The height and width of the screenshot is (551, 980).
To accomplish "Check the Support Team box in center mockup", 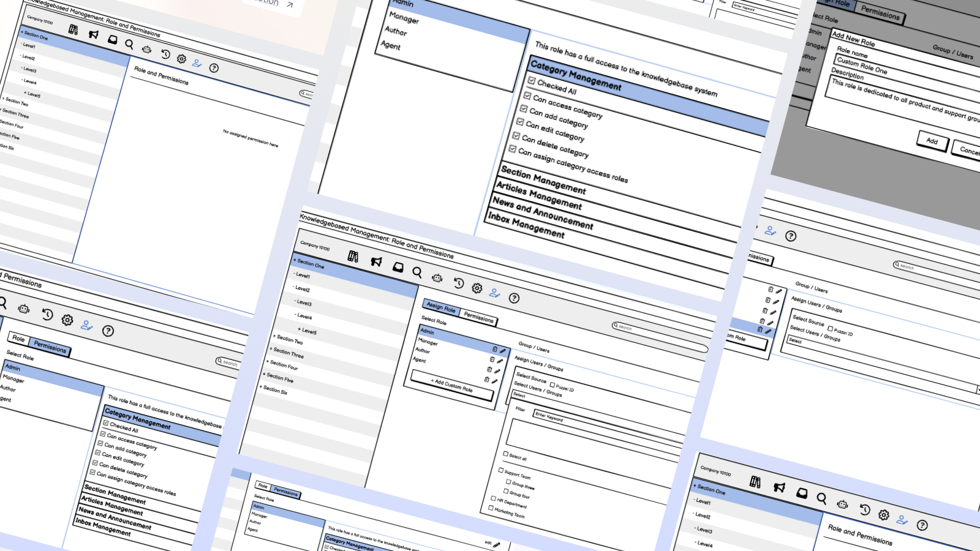I will pos(500,470).
